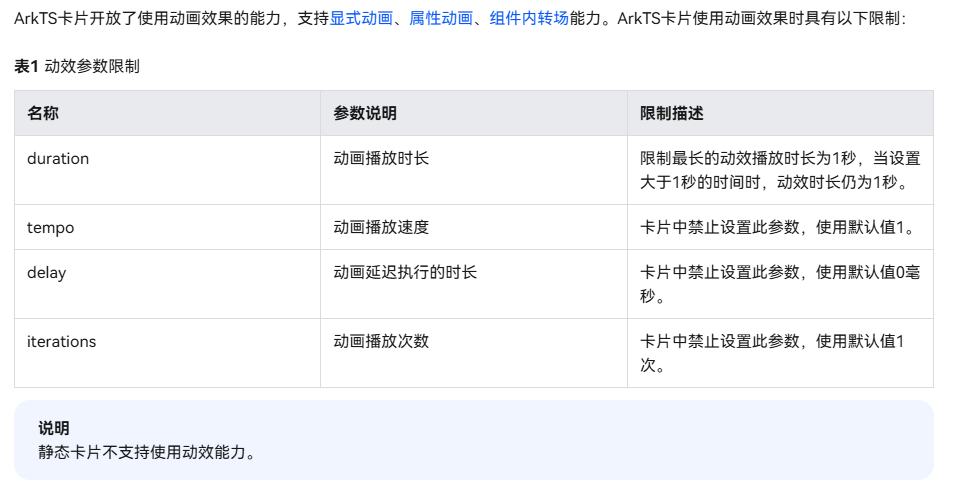Click the note text 静态卡片不支持使用动效能力
The height and width of the screenshot is (486, 964).
[148, 452]
